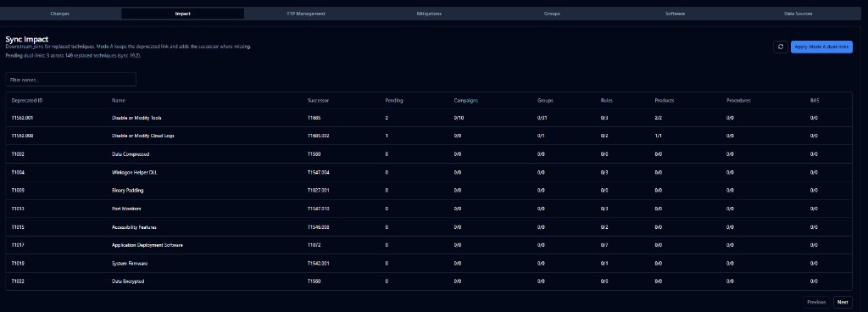Refresh the sync impact data
868x312 pixels.
tap(781, 47)
